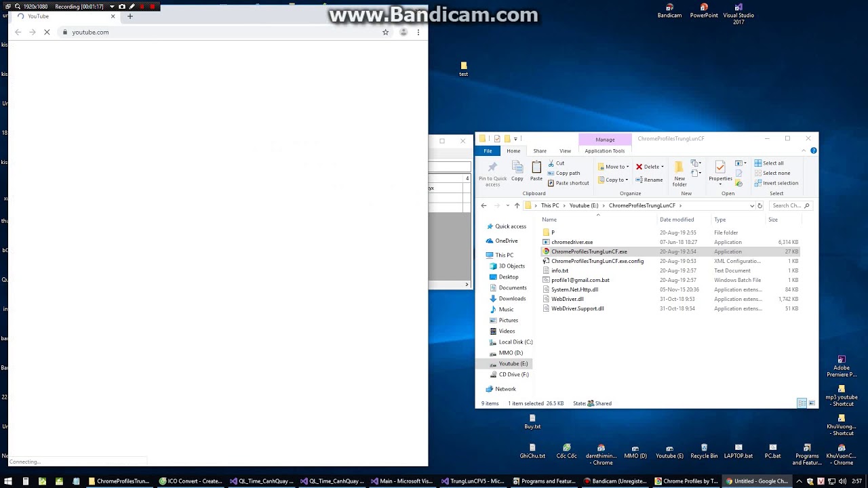The width and height of the screenshot is (868, 488).
Task: Stop loading the youtube.com page
Action: pyautogui.click(x=47, y=32)
